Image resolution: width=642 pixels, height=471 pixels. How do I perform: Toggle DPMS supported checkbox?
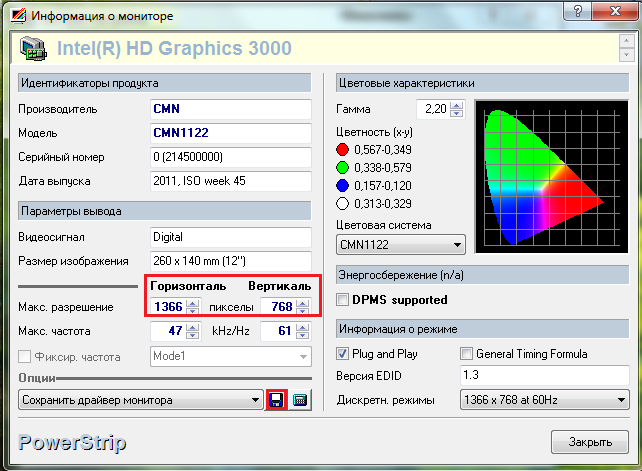tap(342, 300)
